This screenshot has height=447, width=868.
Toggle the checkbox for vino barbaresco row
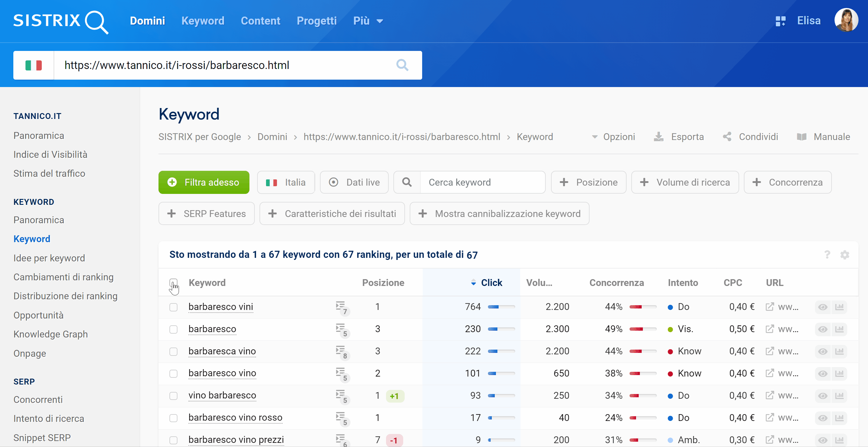pyautogui.click(x=174, y=395)
